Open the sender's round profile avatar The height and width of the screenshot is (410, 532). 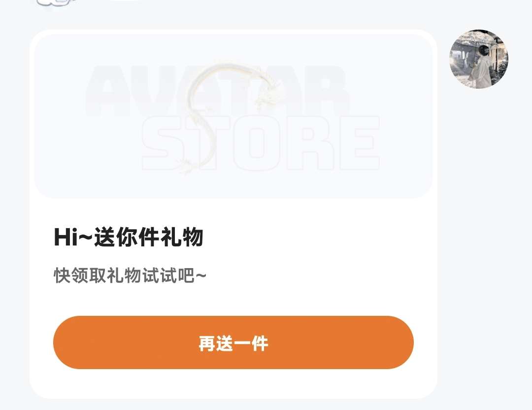pos(479,59)
